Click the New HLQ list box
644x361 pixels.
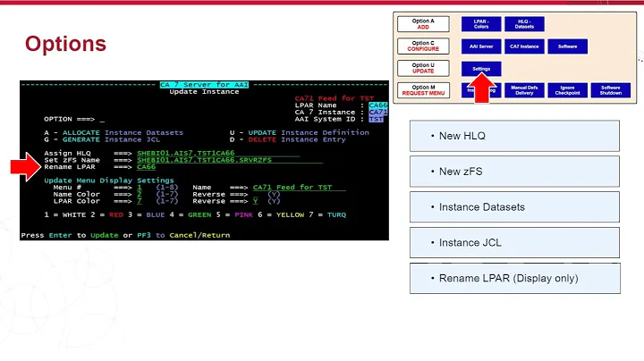click(x=514, y=136)
